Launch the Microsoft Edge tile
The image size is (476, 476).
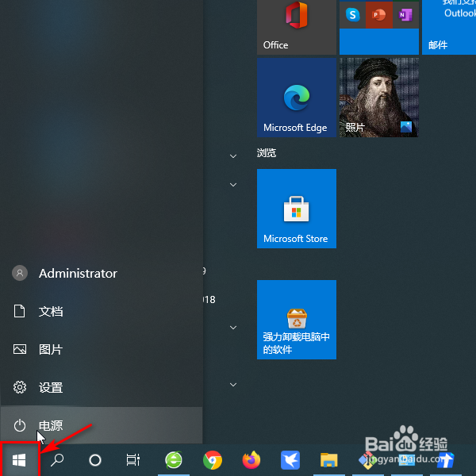pyautogui.click(x=296, y=98)
